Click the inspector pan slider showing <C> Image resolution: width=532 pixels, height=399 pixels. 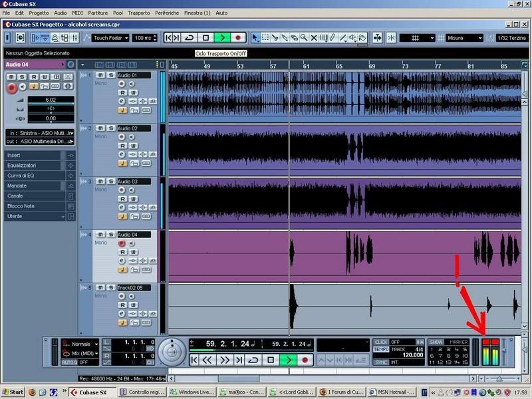coord(51,109)
